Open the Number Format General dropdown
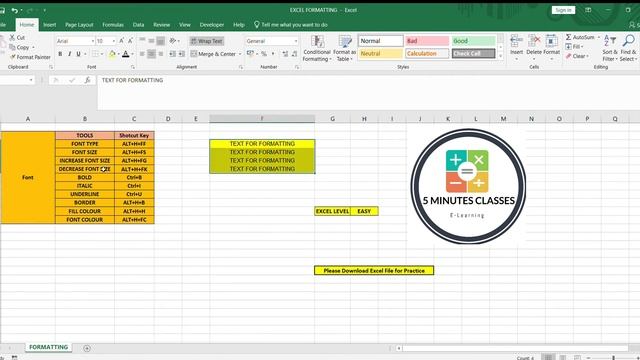 coord(296,41)
